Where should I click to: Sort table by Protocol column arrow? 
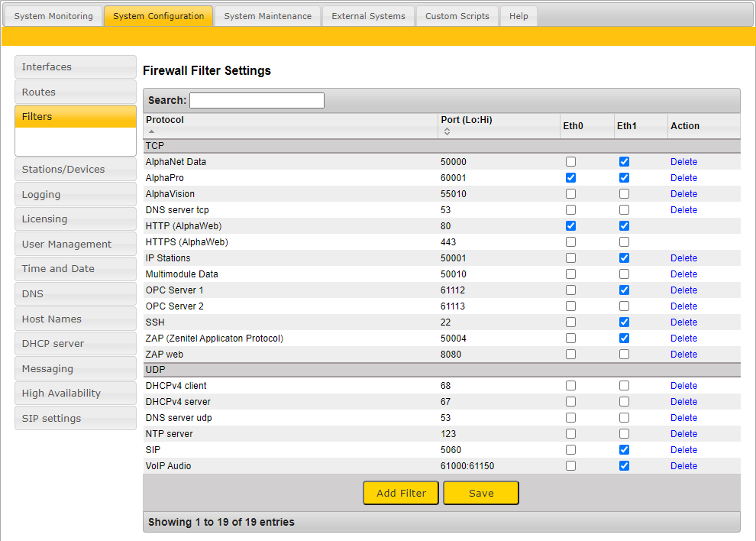coord(151,131)
